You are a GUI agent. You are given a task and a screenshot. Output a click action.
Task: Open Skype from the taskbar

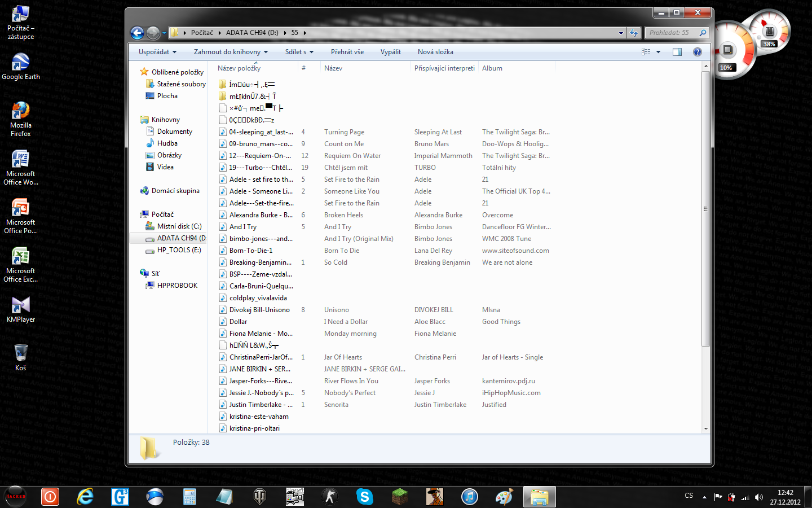[365, 497]
